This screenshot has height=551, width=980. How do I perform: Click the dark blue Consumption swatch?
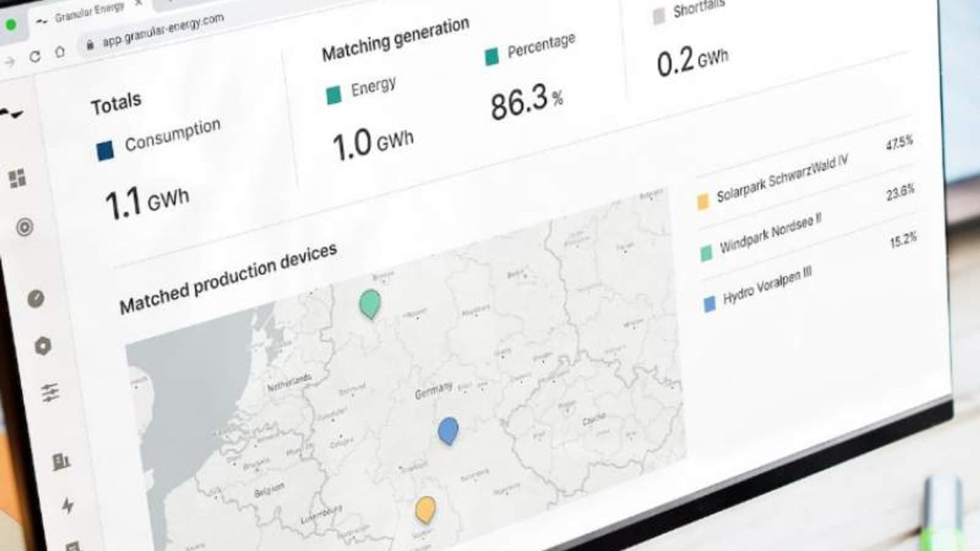coord(105,151)
